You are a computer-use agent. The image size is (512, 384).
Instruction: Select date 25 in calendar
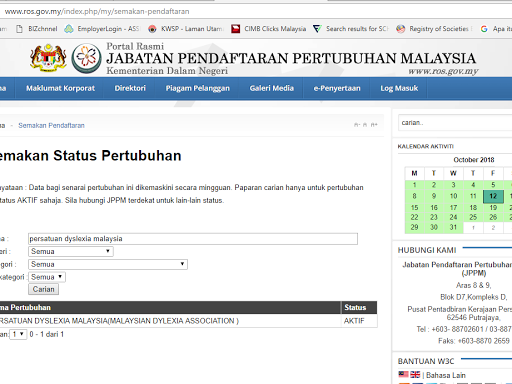pyautogui.click(x=473, y=217)
